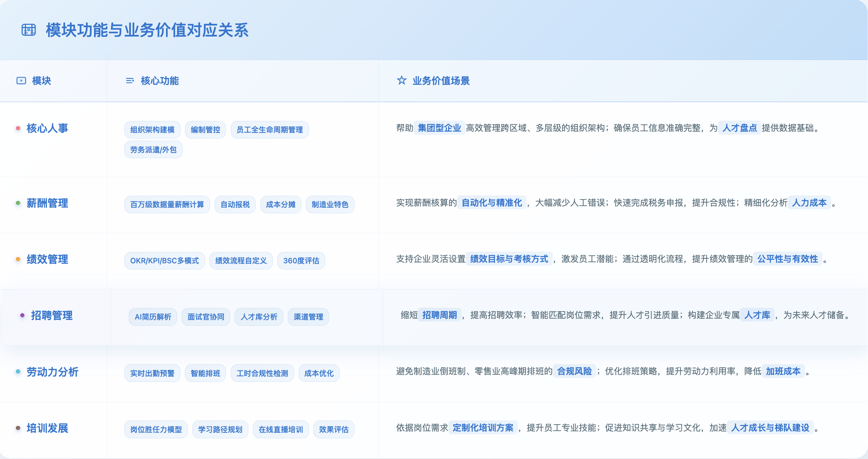Select the 组织架构建模 tag
Image resolution: width=868 pixels, height=459 pixels.
point(152,130)
